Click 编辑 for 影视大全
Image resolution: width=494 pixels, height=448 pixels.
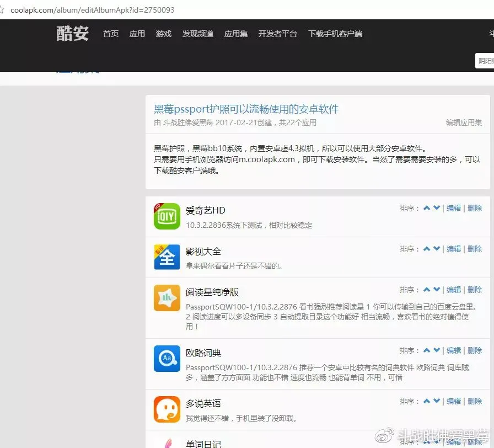click(x=454, y=249)
